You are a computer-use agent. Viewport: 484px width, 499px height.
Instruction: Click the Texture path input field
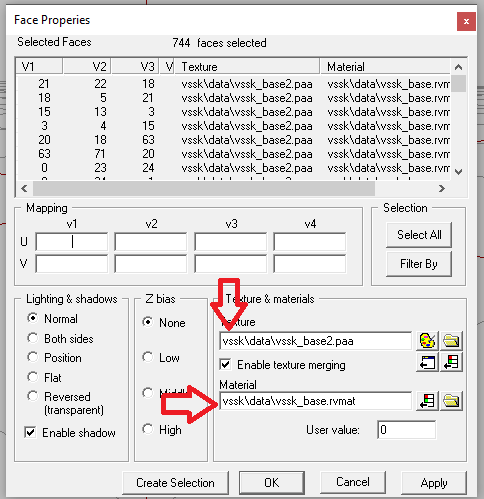coord(316,341)
